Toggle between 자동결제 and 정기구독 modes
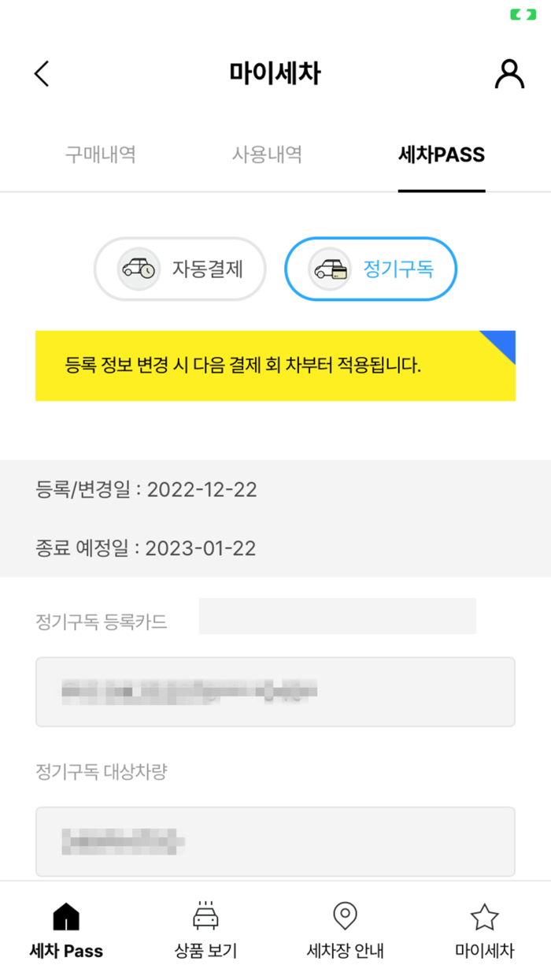This screenshot has height=980, width=551. point(275,269)
